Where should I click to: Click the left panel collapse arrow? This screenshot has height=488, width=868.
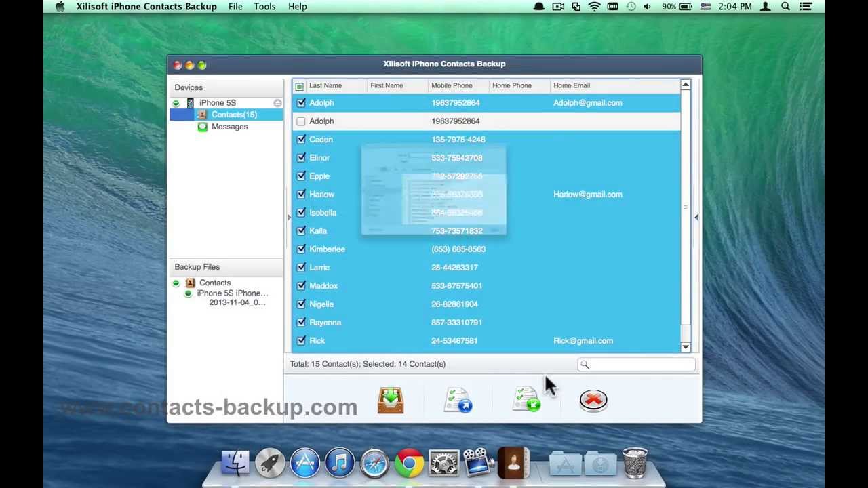(288, 218)
